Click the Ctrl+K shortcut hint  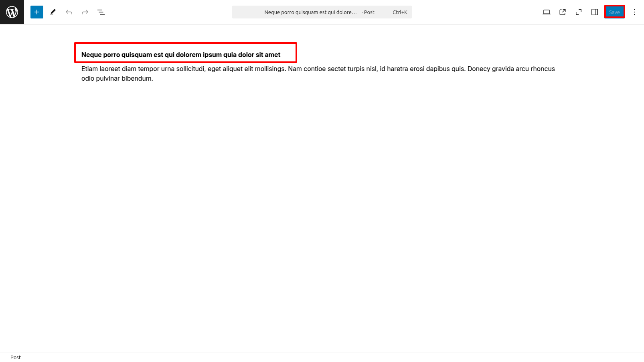coord(400,12)
